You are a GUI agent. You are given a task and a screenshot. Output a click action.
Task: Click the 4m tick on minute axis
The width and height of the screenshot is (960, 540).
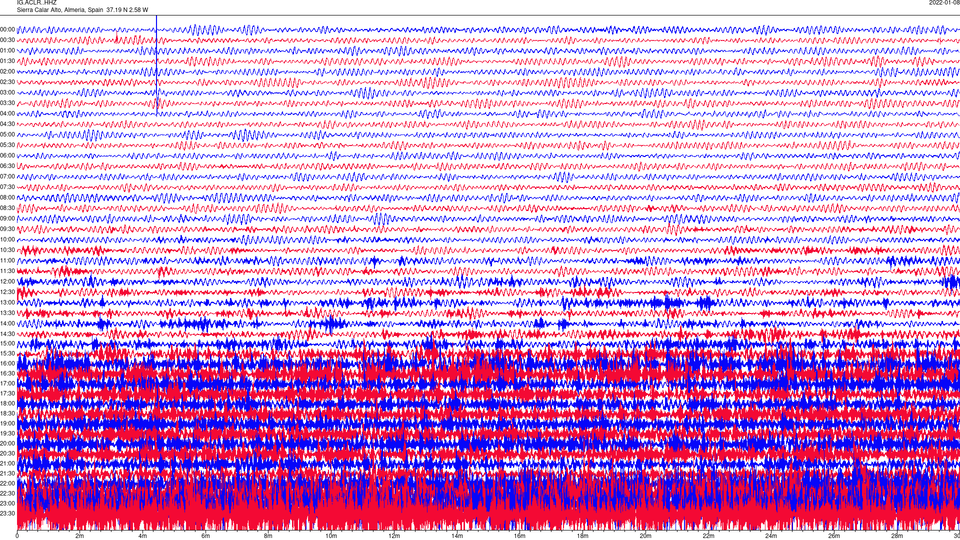coord(143,536)
